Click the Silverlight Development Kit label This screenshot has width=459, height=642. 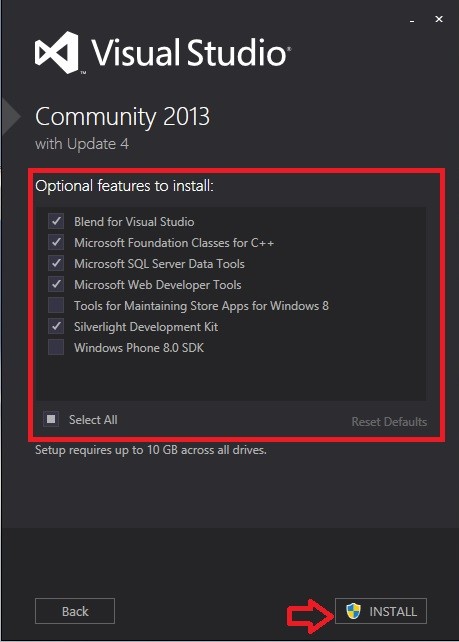[146, 327]
